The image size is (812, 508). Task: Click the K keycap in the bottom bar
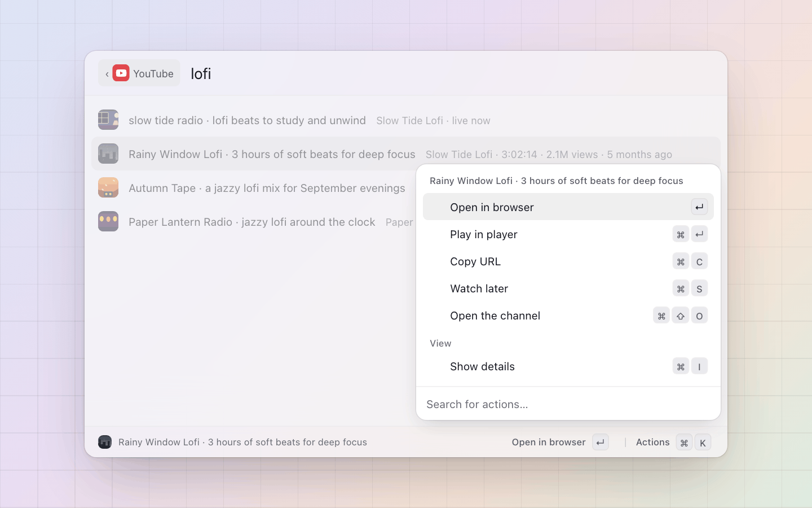click(703, 443)
